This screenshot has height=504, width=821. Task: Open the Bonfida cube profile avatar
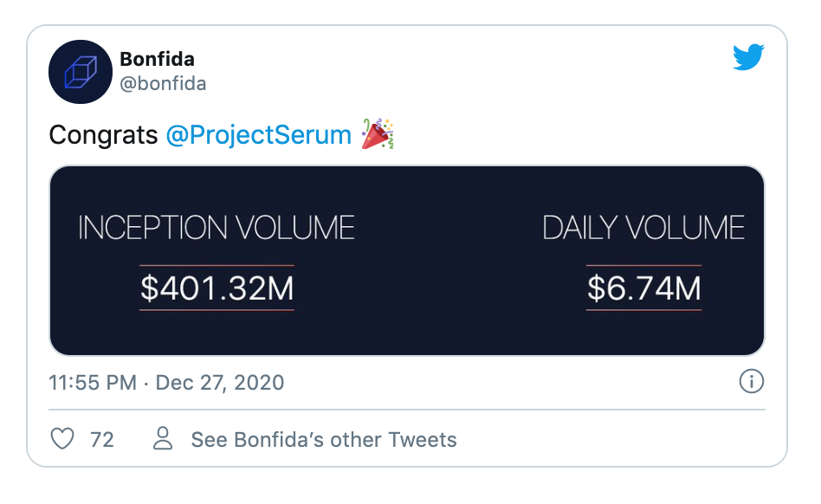pos(81,72)
